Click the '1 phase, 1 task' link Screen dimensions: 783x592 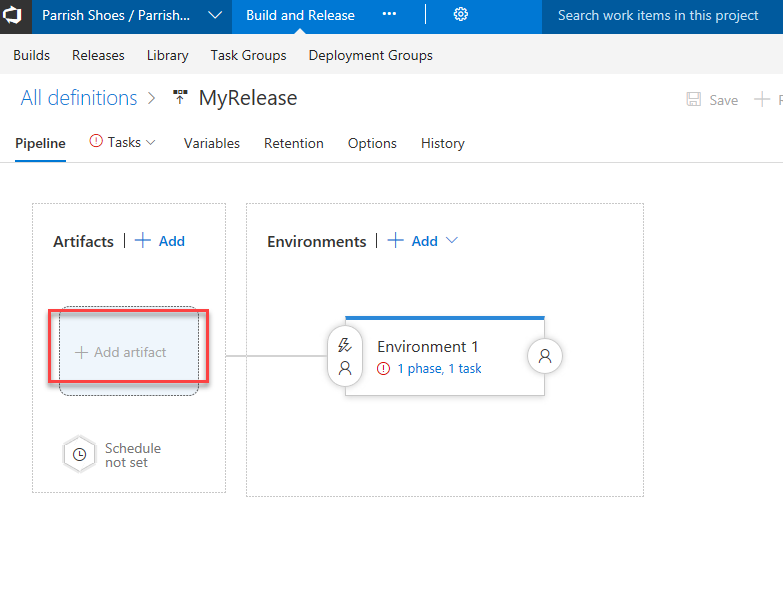(439, 369)
